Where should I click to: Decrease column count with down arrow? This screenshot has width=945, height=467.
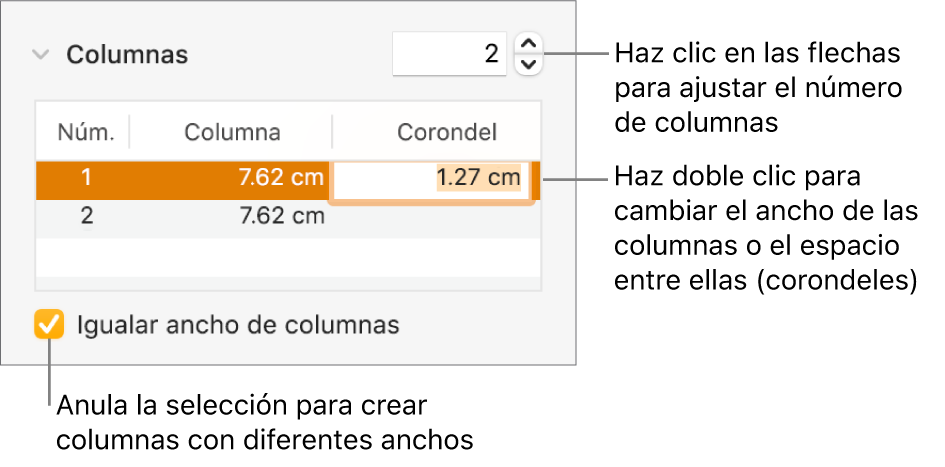coord(530,65)
